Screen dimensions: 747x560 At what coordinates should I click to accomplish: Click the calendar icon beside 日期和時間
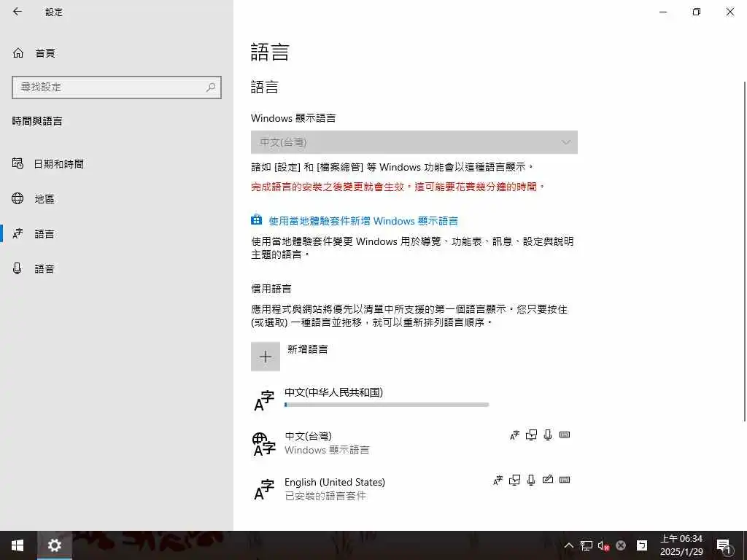[18, 164]
